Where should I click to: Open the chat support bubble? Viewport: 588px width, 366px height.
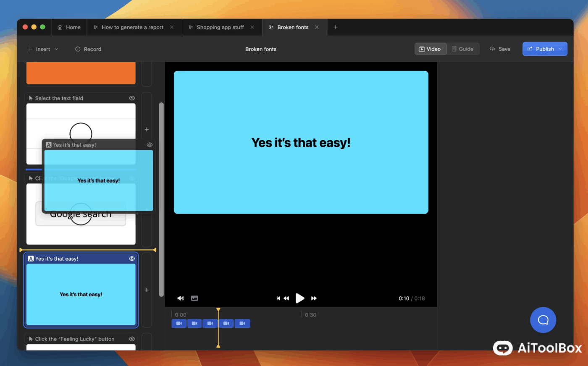click(543, 320)
